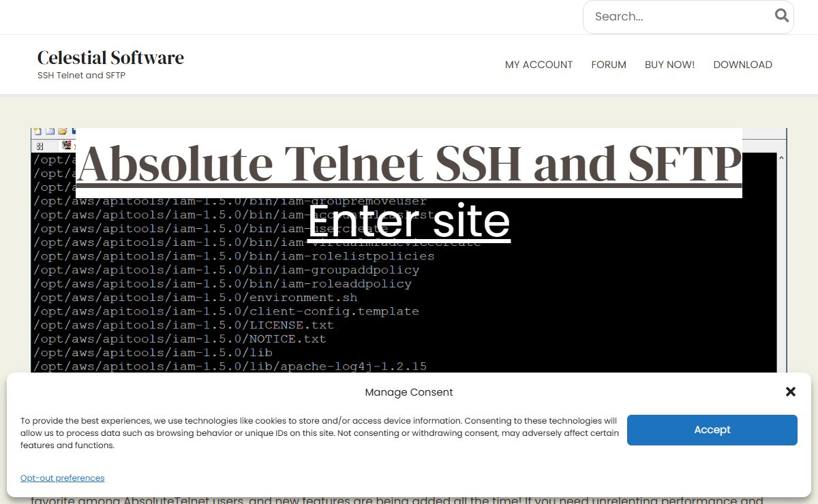Click the Manage Consent title text
Viewport: 818px width, 504px height.
click(x=409, y=392)
